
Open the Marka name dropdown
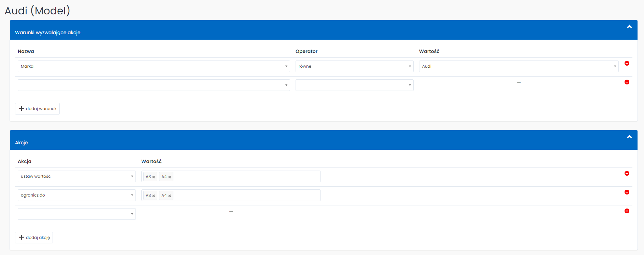coord(154,66)
